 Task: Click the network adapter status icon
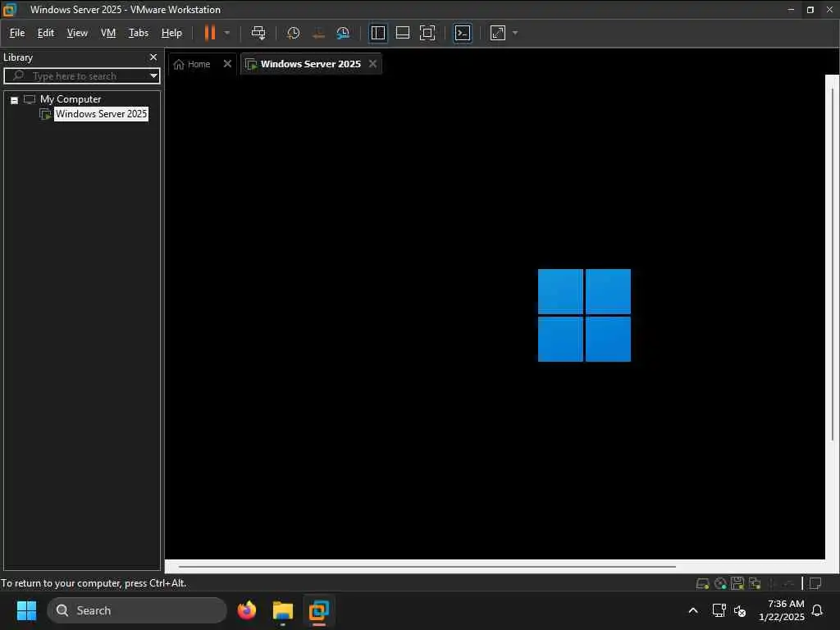755,583
